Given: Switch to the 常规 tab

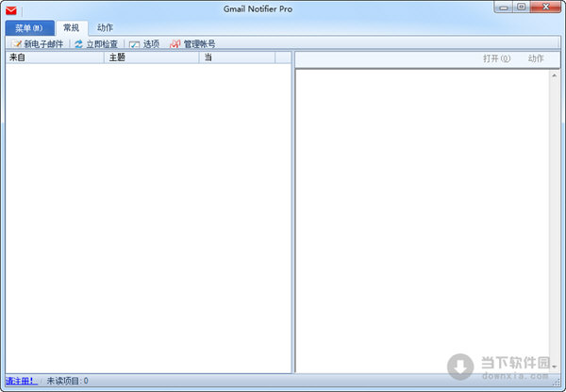Looking at the screenshot, I should [72, 27].
